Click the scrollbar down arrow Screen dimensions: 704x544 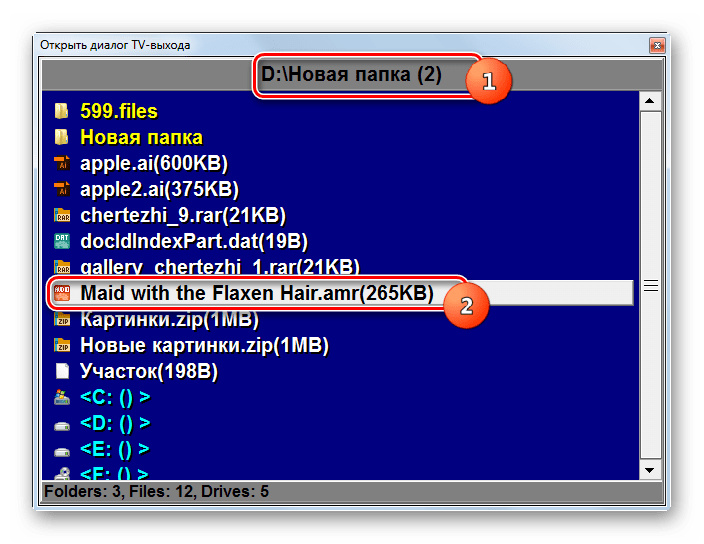(650, 470)
